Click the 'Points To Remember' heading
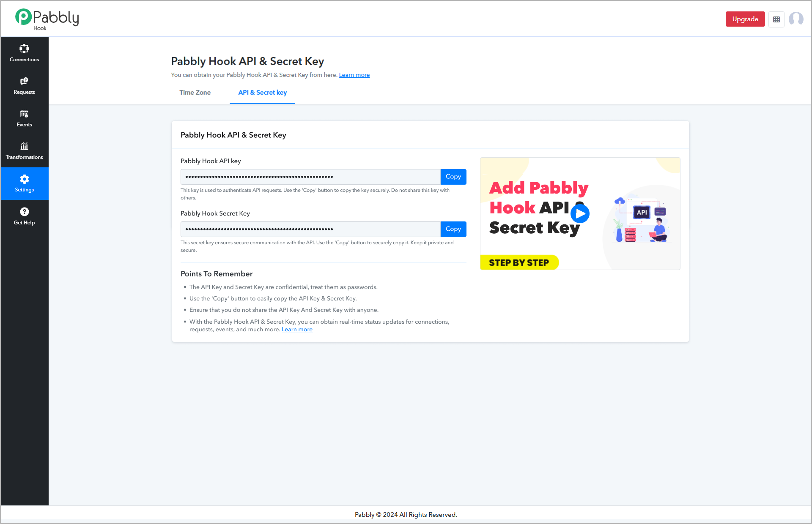The height and width of the screenshot is (524, 812). (x=217, y=274)
